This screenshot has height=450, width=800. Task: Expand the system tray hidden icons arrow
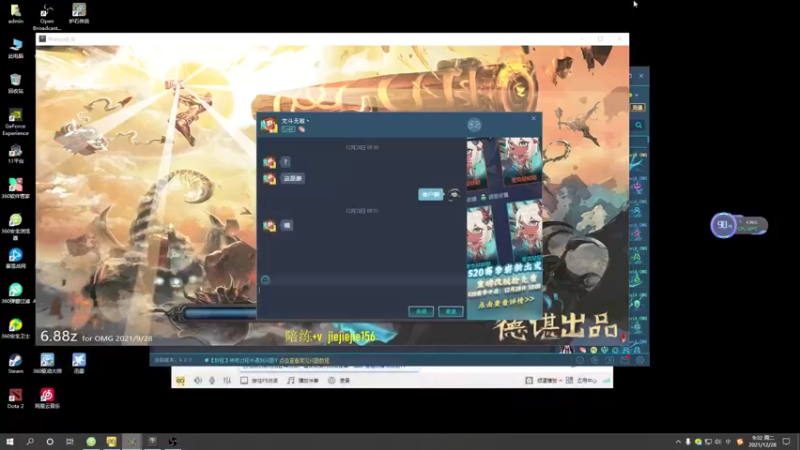click(x=678, y=442)
